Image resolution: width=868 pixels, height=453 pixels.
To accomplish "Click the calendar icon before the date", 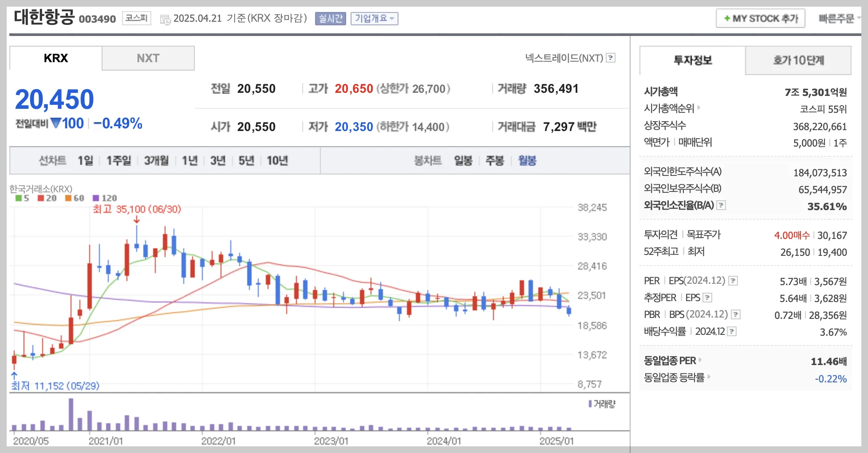I will pyautogui.click(x=165, y=19).
